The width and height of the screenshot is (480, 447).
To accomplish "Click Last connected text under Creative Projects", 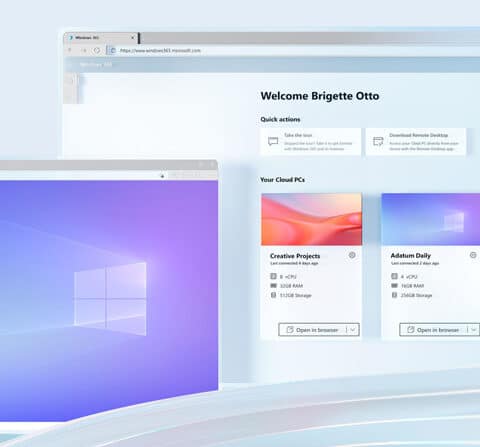I will coord(294,263).
